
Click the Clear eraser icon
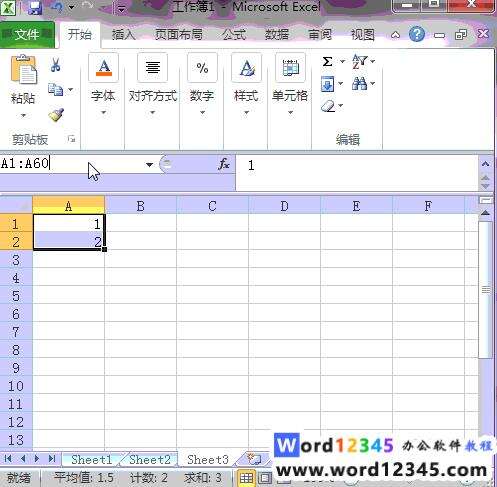(328, 106)
